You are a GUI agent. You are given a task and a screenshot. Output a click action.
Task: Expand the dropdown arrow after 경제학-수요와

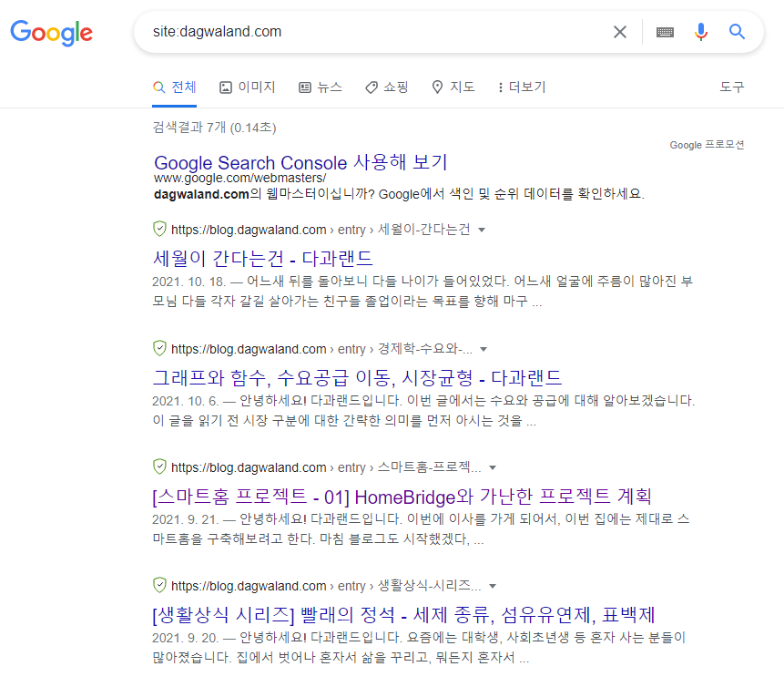point(484,349)
